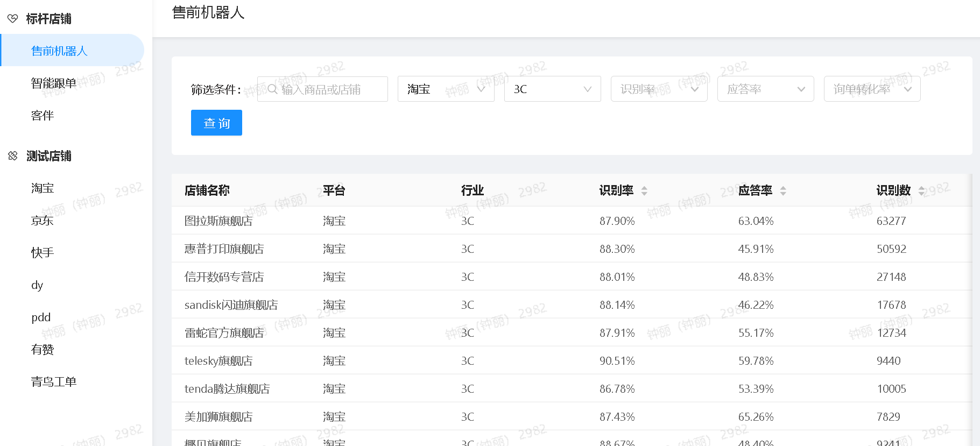The image size is (980, 446).
Task: Click 应答率 value 59.78%
Action: [756, 361]
